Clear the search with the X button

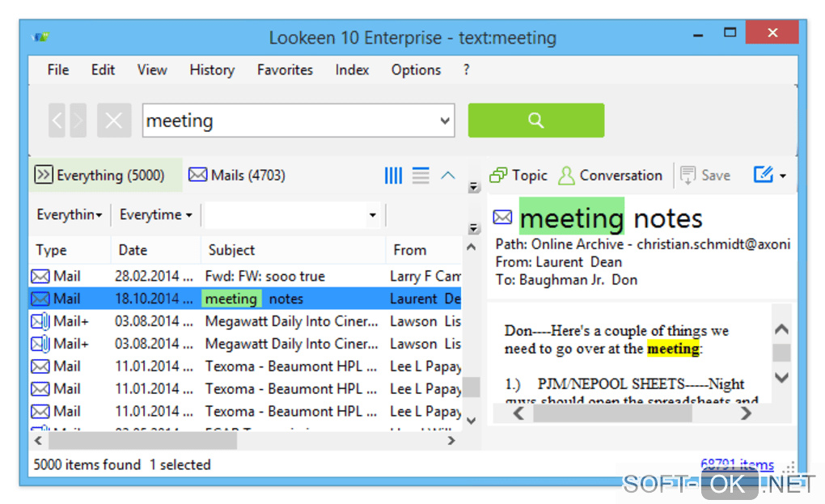tap(114, 121)
